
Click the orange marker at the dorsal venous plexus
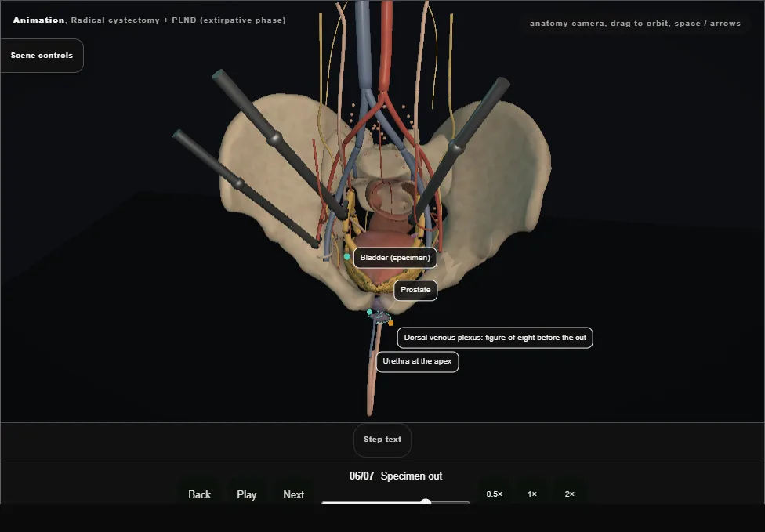391,323
